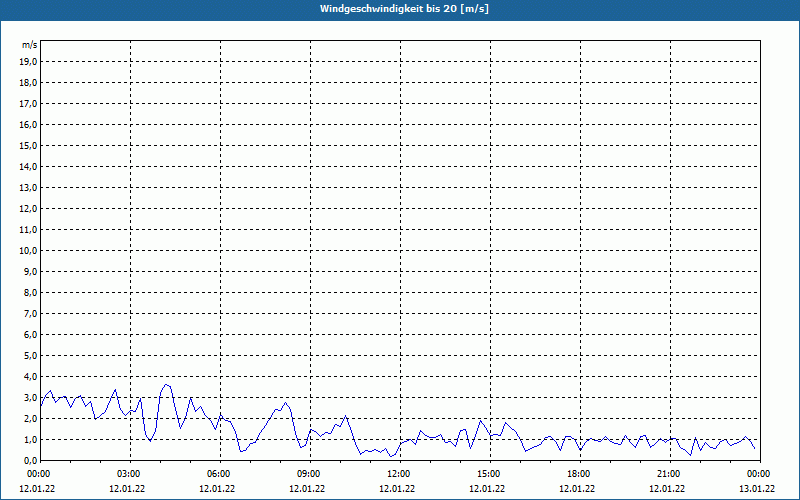Pick the 12:00 time label
This screenshot has height=500, width=800.
point(400,474)
